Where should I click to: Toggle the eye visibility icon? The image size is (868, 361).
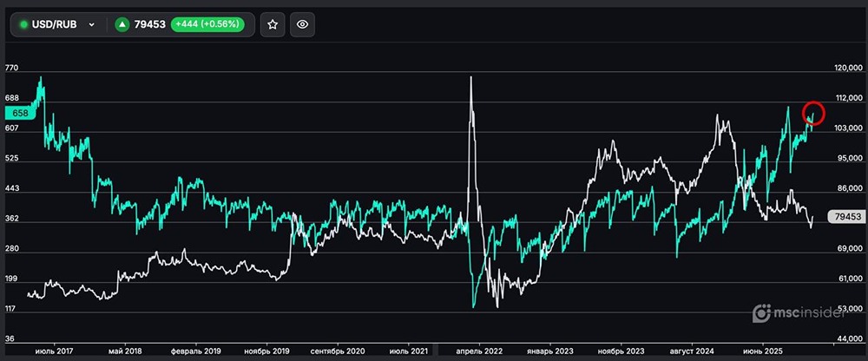303,24
